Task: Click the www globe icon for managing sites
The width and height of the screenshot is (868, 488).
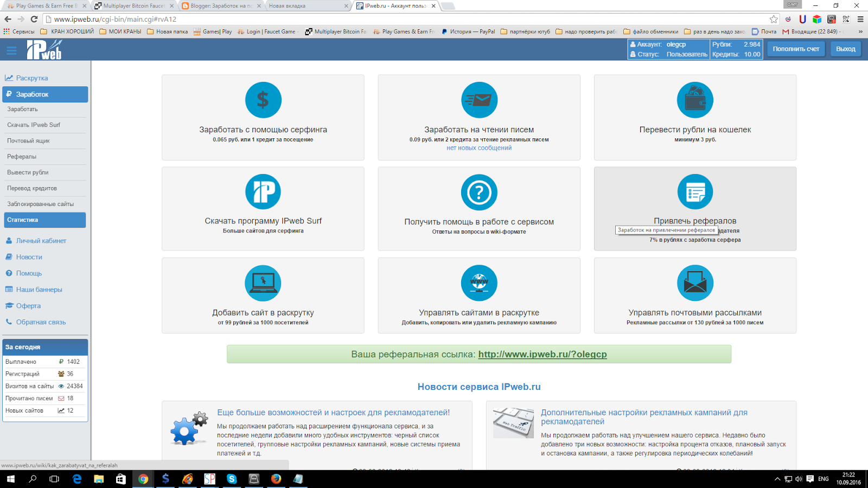Action: [x=479, y=283]
